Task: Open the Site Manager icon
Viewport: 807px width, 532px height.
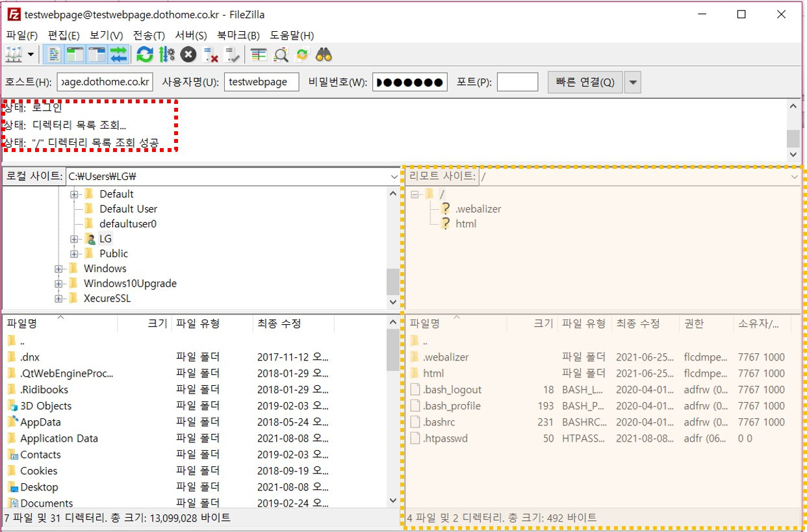Action: tap(14, 55)
